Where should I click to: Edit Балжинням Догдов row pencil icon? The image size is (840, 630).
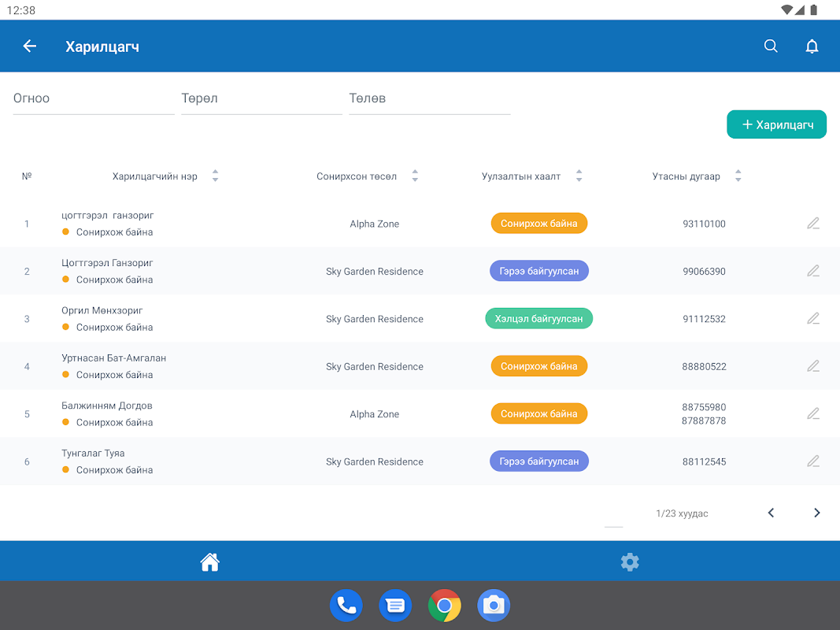812,413
